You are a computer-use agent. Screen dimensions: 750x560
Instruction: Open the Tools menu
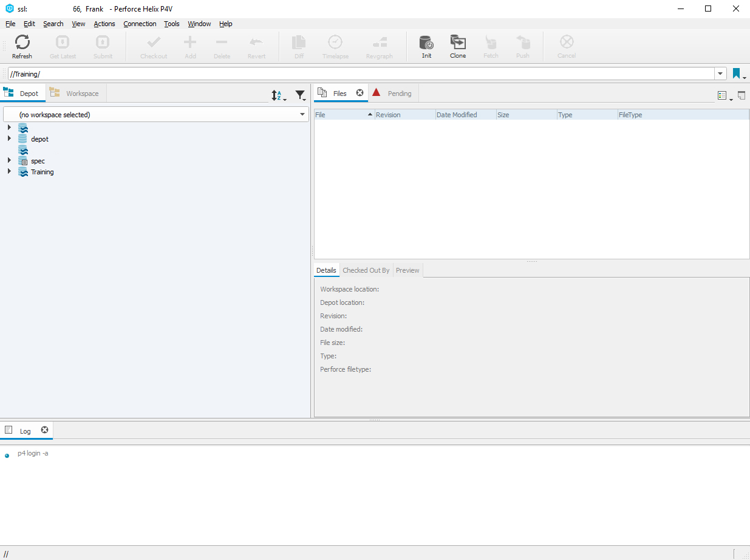tap(172, 24)
